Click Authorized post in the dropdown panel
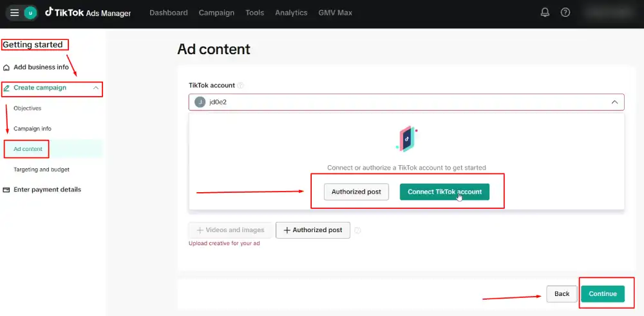This screenshot has width=644, height=316. pyautogui.click(x=356, y=192)
